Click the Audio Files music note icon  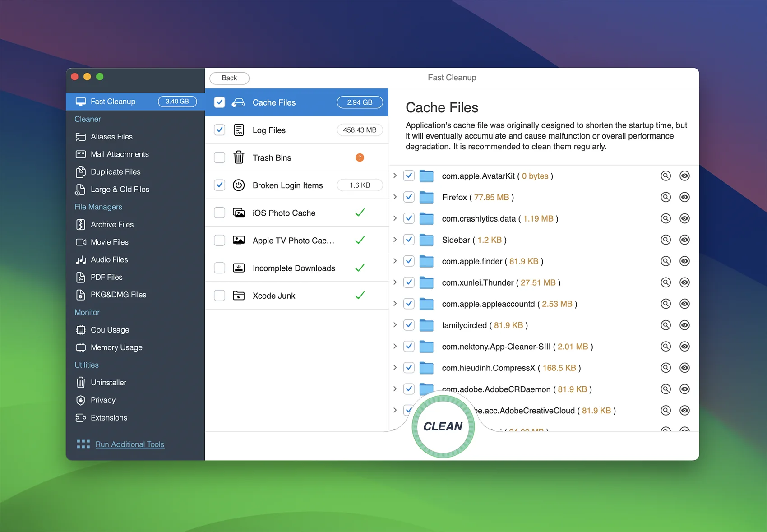pos(81,260)
